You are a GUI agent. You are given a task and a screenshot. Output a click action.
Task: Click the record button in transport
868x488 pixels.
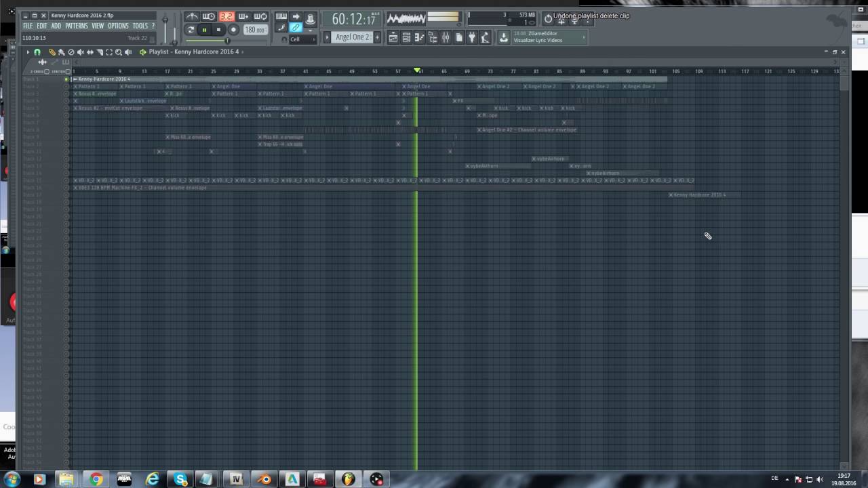pyautogui.click(x=233, y=30)
